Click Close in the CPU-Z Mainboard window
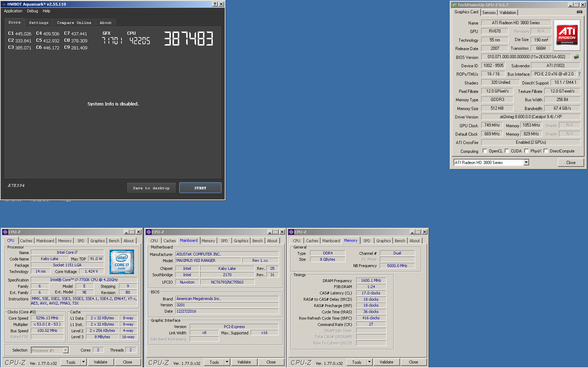This screenshot has height=368, width=588. click(271, 362)
